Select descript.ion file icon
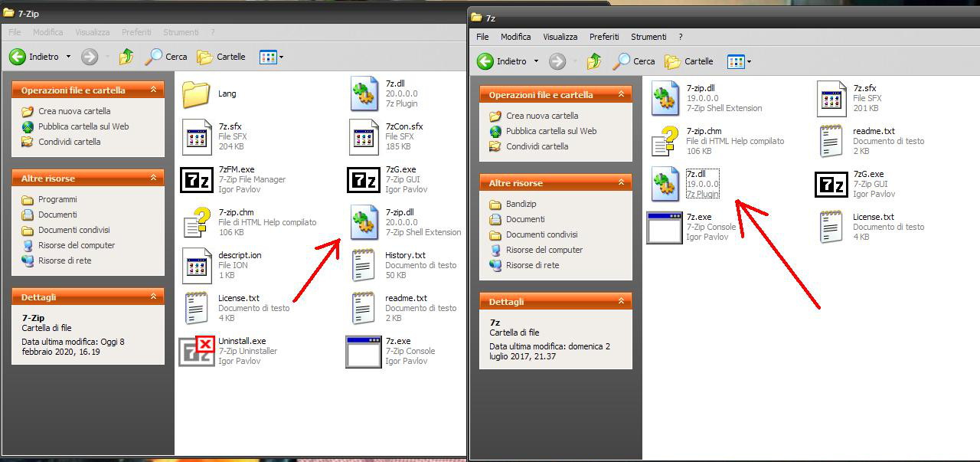 197,266
